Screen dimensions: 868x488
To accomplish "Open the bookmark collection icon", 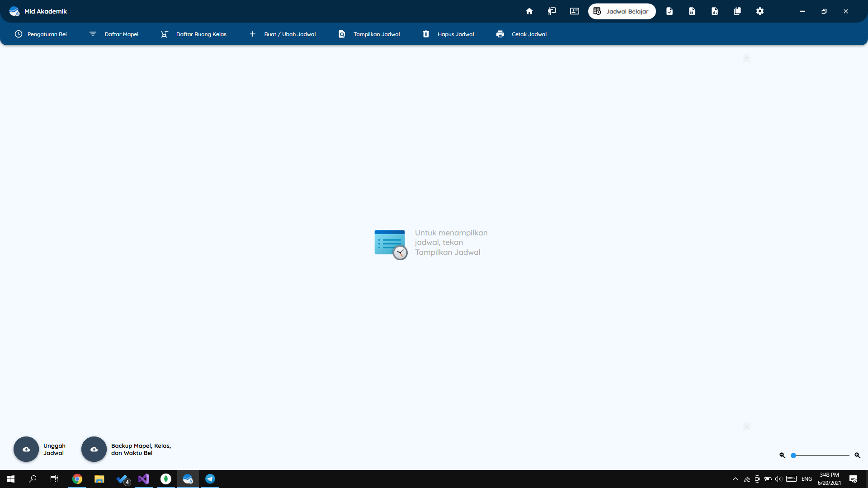I will (x=737, y=11).
